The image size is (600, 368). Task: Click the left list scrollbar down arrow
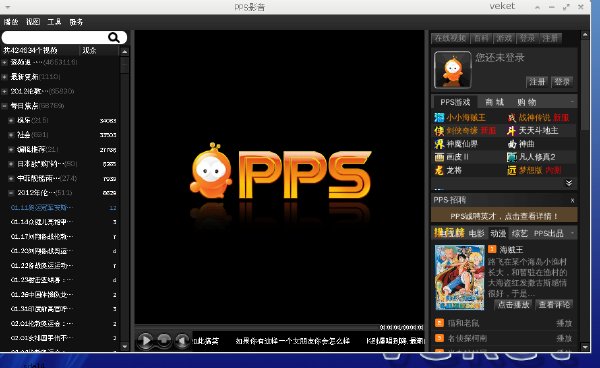124,347
